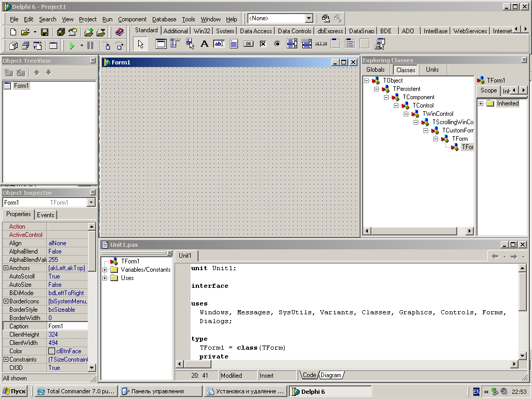Expand the Anchors property
This screenshot has height=399, width=532.
(6, 268)
